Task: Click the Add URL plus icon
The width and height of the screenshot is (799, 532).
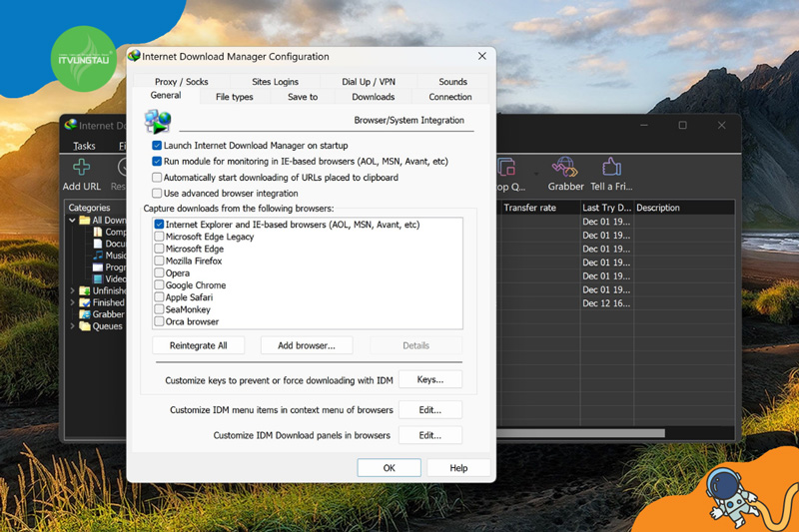Action: coord(82,167)
